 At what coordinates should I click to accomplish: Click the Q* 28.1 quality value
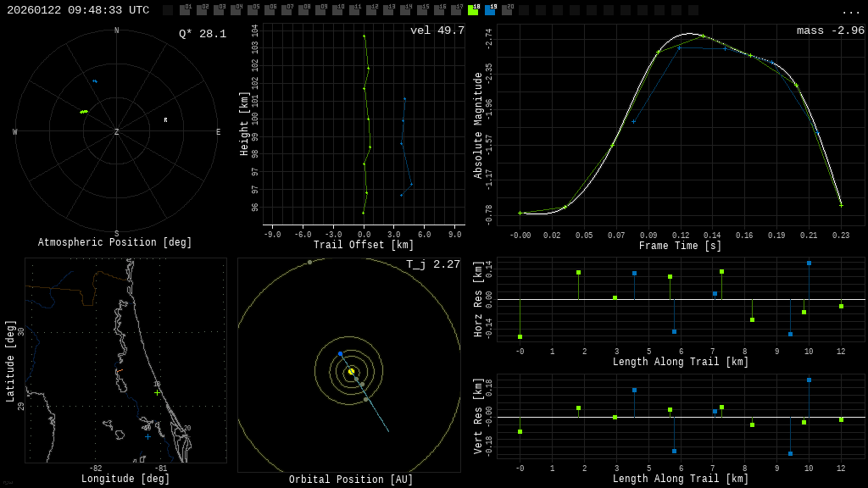tap(202, 34)
